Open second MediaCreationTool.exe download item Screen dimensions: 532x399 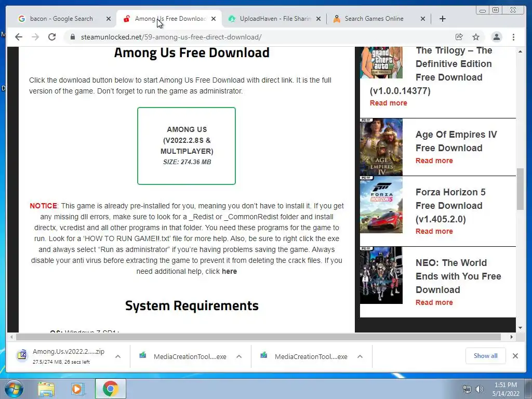click(311, 356)
